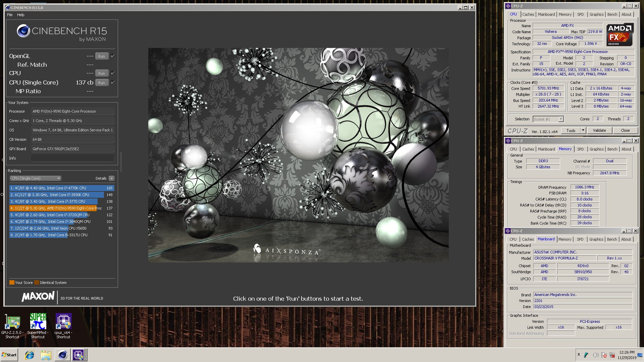Viewport: 644px width, 362px height.
Task: Open Windows Explorer folder in taskbar
Action: pyautogui.click(x=46, y=355)
